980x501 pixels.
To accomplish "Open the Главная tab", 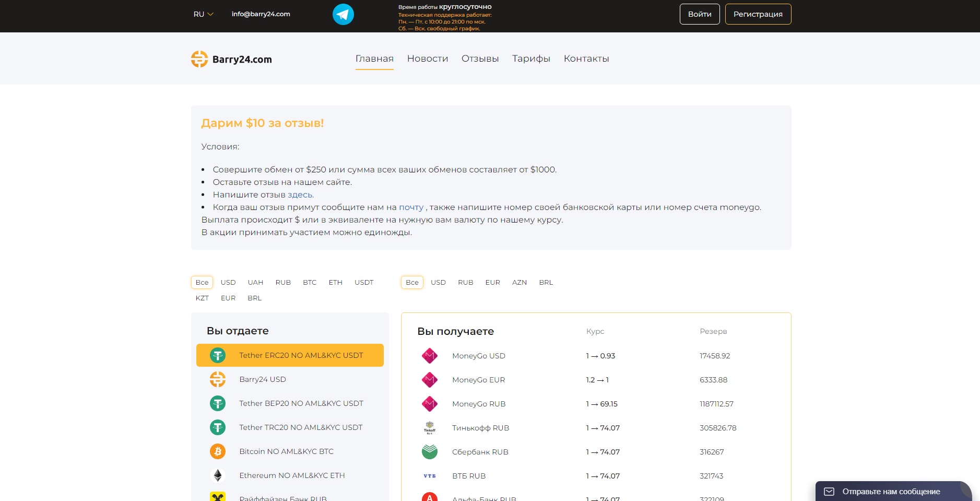I will point(374,59).
